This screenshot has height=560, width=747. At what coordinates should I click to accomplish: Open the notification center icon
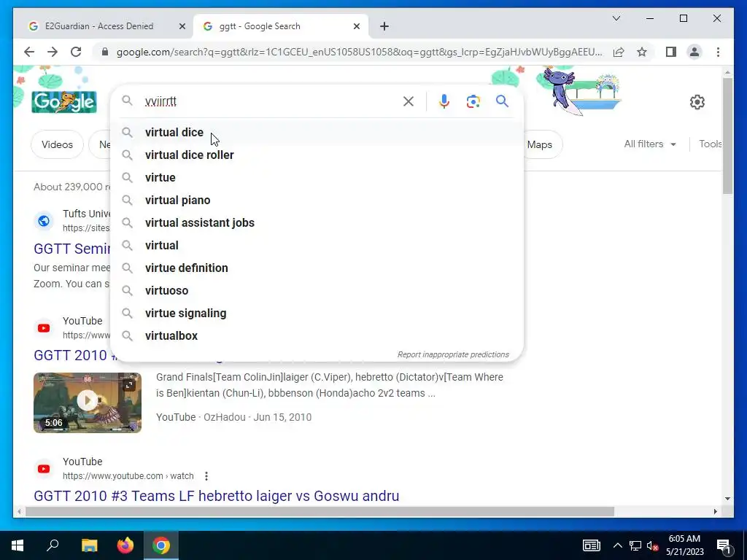pos(724,545)
